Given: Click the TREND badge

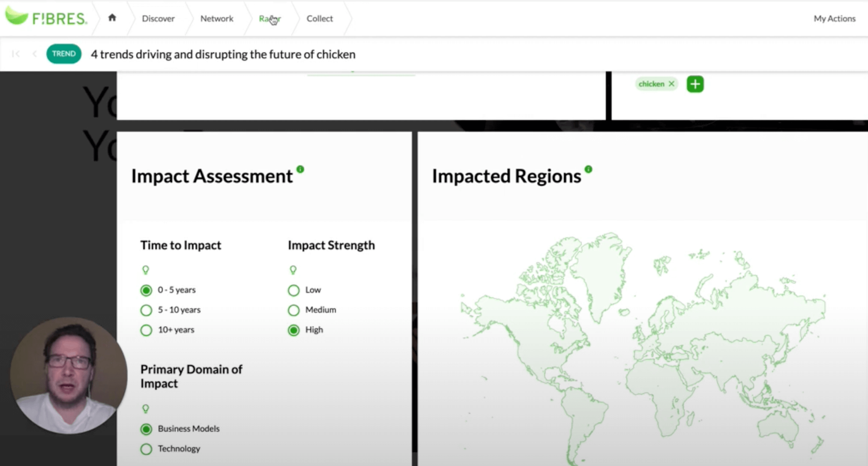Looking at the screenshot, I should click(x=64, y=54).
